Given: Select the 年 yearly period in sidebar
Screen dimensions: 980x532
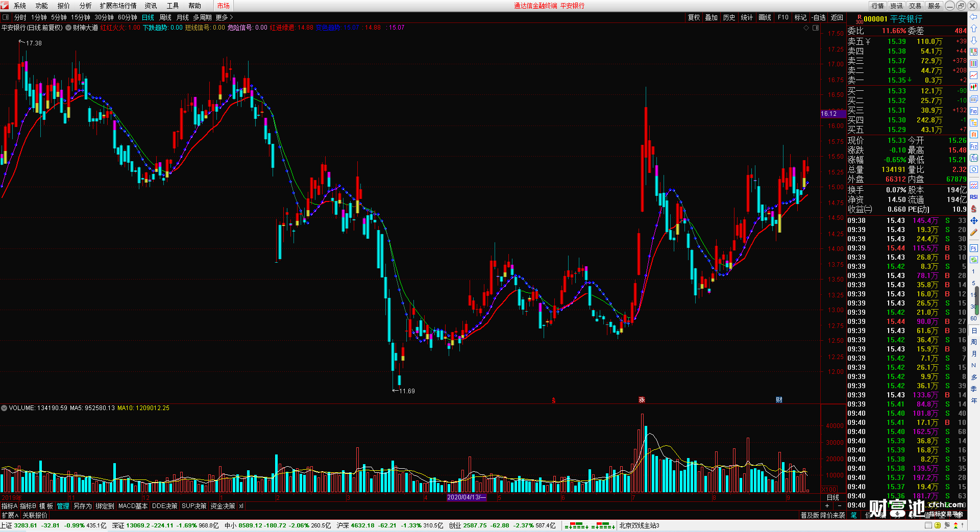Looking at the screenshot, I should point(974,400).
